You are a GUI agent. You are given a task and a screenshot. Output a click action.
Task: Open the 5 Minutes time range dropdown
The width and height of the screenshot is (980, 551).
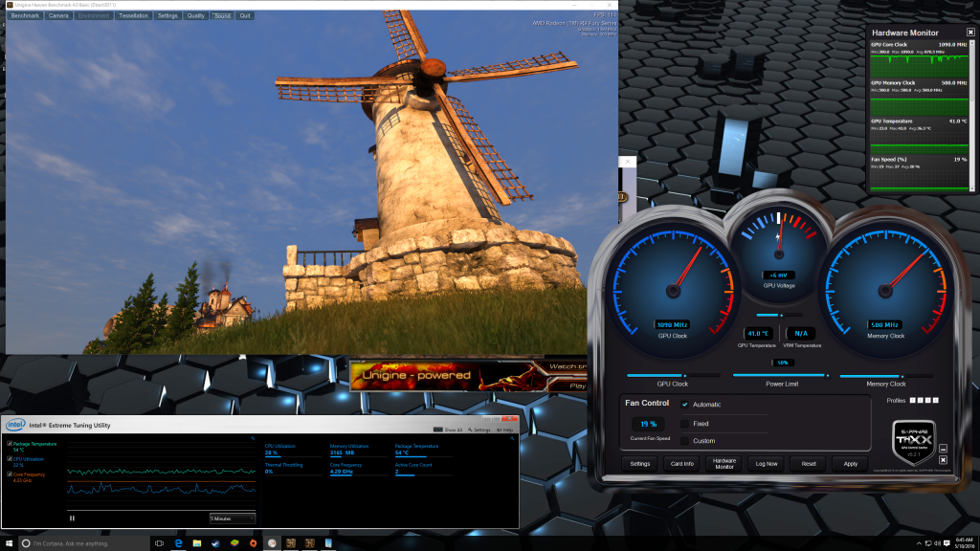tap(232, 518)
